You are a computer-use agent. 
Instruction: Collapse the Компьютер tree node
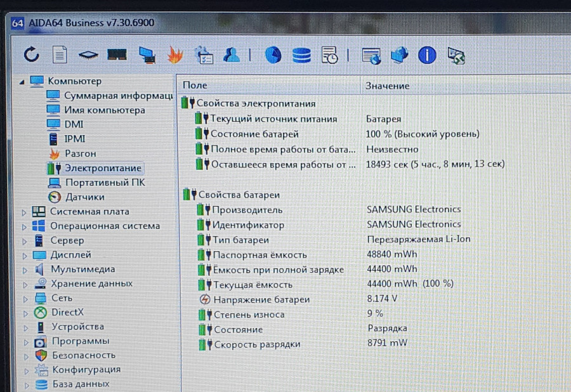pos(22,82)
